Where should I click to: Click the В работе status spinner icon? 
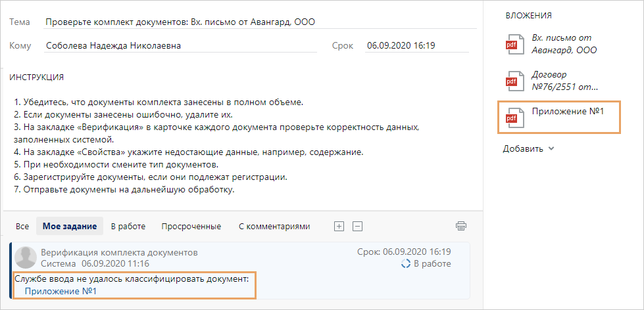(x=406, y=264)
